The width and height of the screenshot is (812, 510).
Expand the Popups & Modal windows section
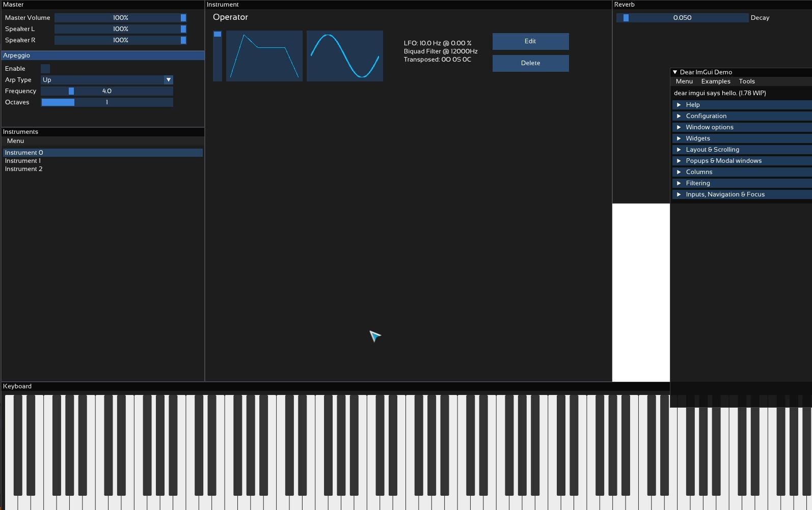[723, 161]
